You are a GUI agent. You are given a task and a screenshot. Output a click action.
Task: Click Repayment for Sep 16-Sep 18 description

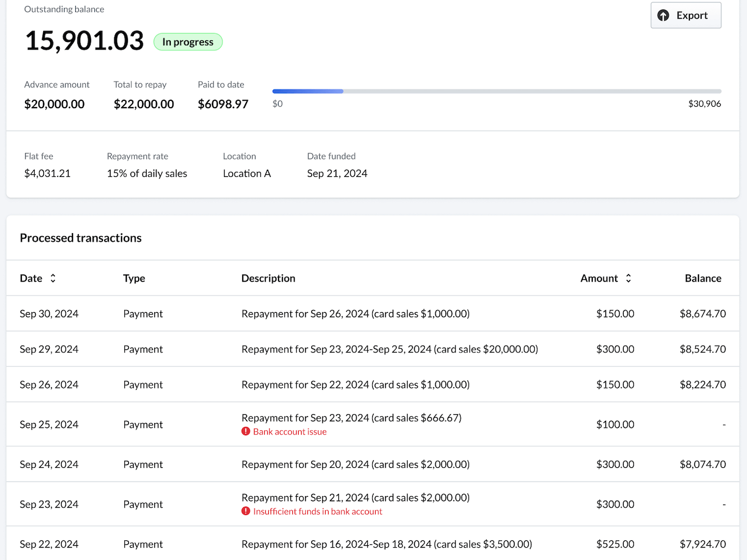coord(387,544)
